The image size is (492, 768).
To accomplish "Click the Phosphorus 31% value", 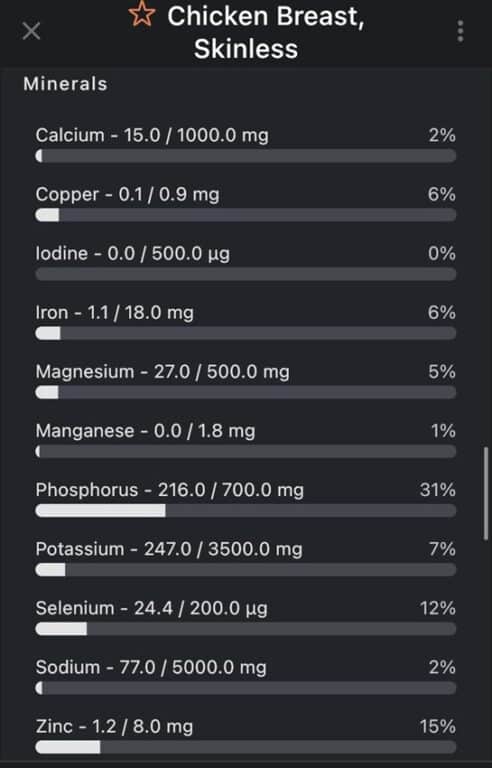I will click(438, 490).
